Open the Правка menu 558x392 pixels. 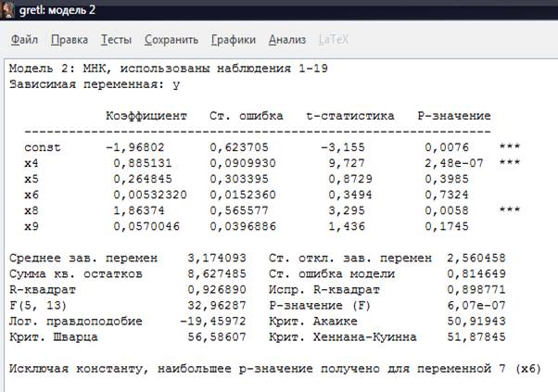click(70, 40)
